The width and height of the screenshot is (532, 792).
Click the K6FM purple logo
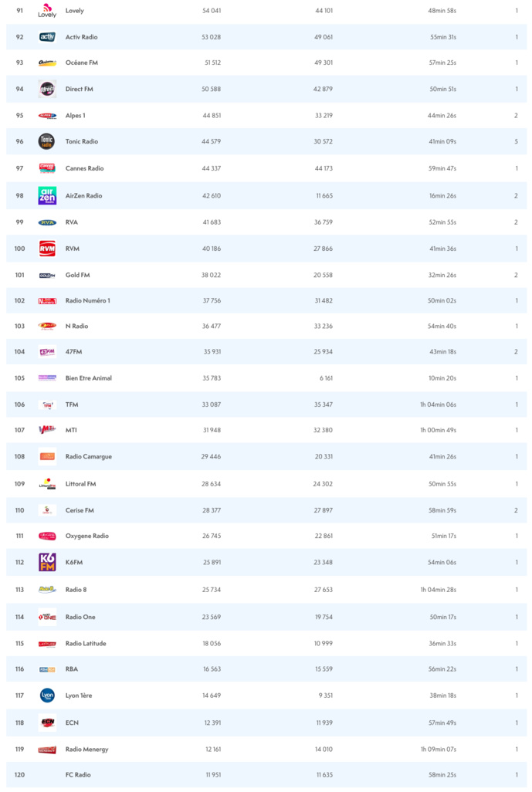pyautogui.click(x=47, y=562)
